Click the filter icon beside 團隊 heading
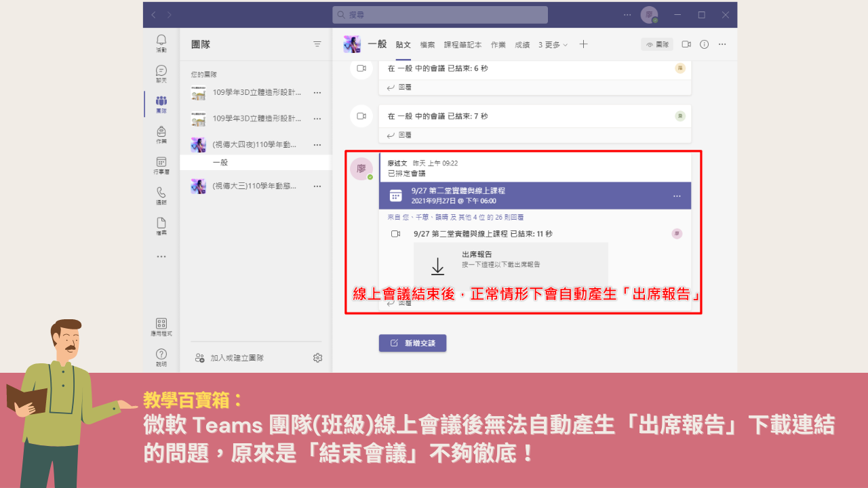868x488 pixels. coord(317,44)
